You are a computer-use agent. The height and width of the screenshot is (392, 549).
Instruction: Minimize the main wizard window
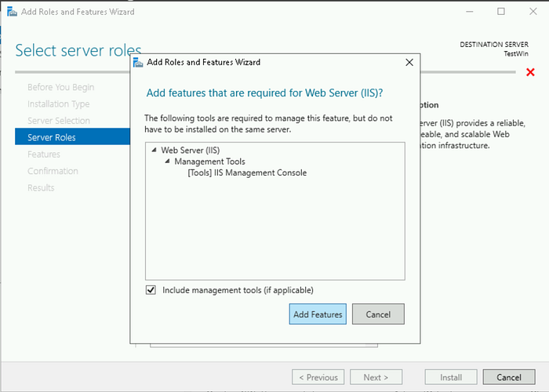pyautogui.click(x=470, y=12)
